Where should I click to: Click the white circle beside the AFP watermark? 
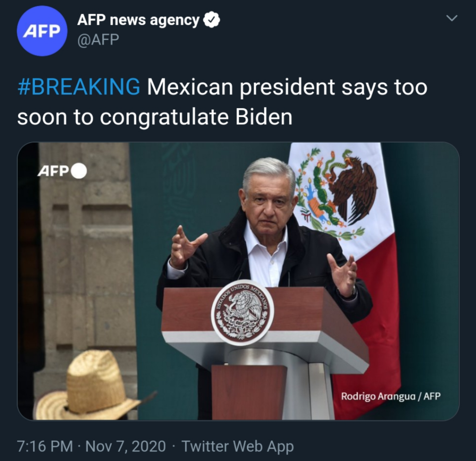(79, 172)
